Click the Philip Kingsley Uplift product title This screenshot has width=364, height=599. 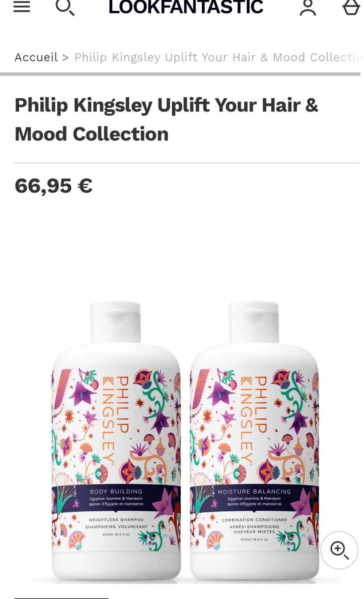coord(166,119)
